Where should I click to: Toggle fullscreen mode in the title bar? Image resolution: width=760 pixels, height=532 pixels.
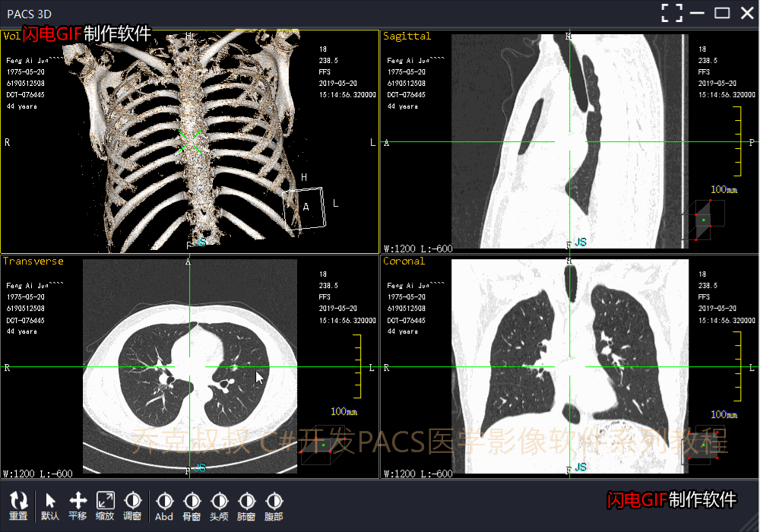(671, 12)
